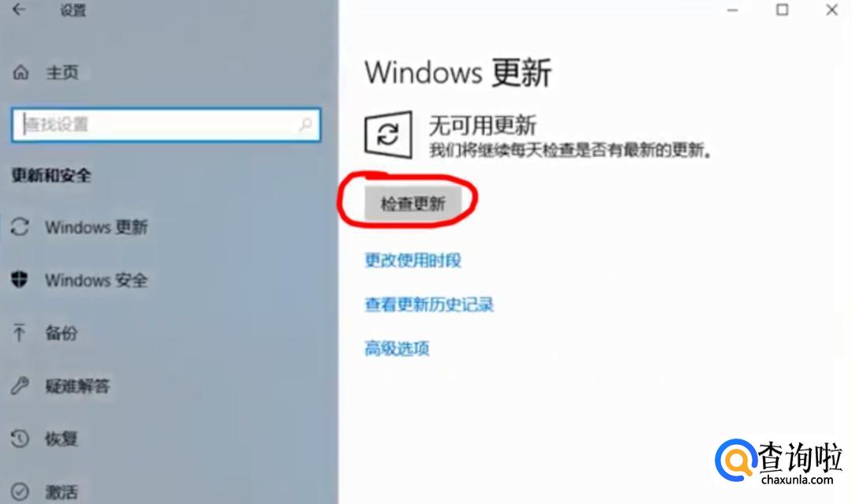Image resolution: width=852 pixels, height=504 pixels.
Task: Open the 更改使用时段 link
Action: click(x=413, y=260)
